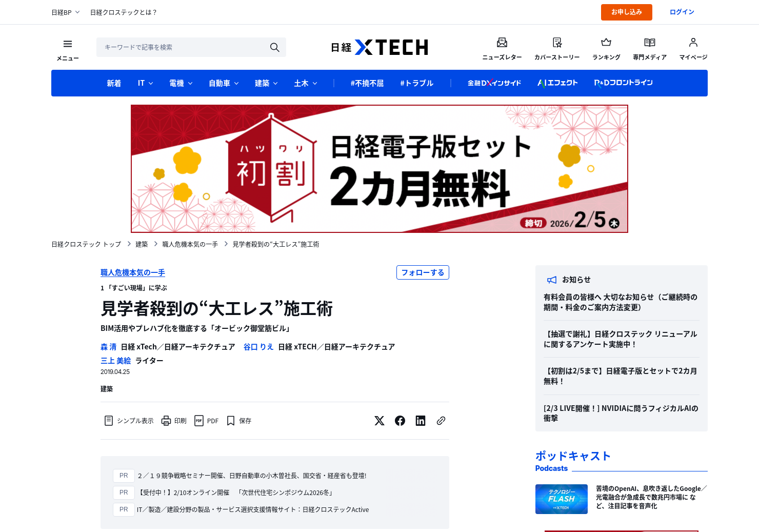Open author link 森 清
This screenshot has height=532, width=759.
click(x=109, y=347)
